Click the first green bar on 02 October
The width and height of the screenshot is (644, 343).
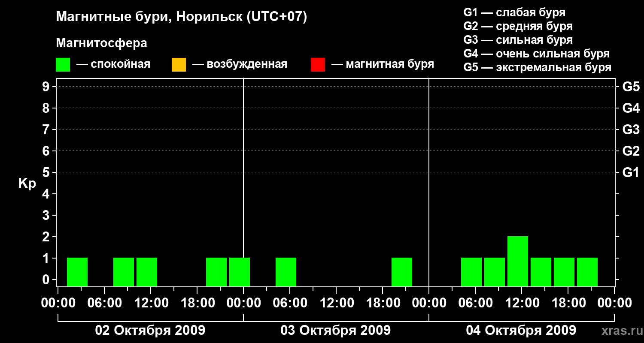[x=77, y=272]
